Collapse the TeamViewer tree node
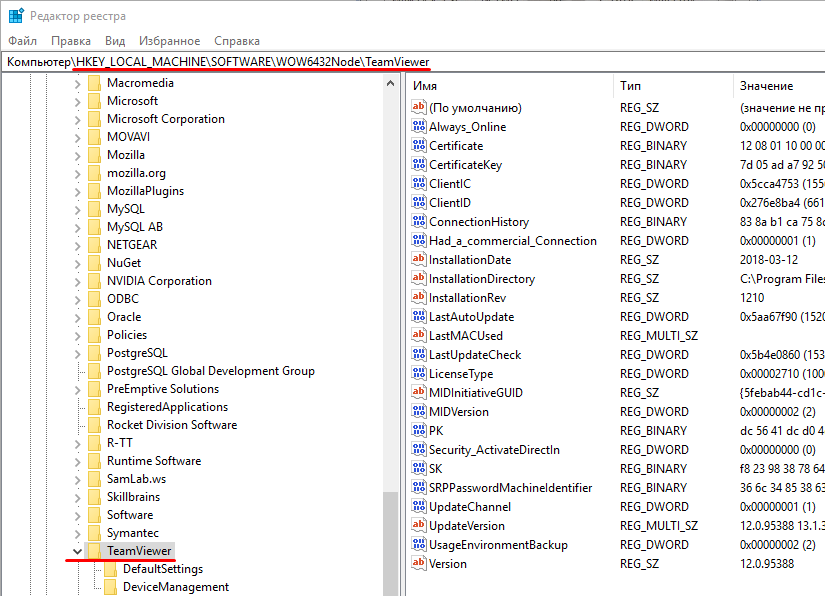The image size is (825, 596). [x=77, y=551]
